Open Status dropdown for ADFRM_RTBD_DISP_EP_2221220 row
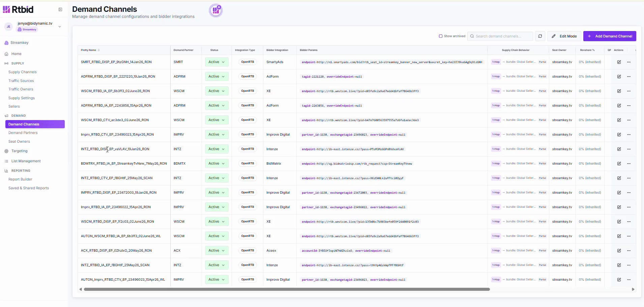644x307 pixels. (216, 77)
